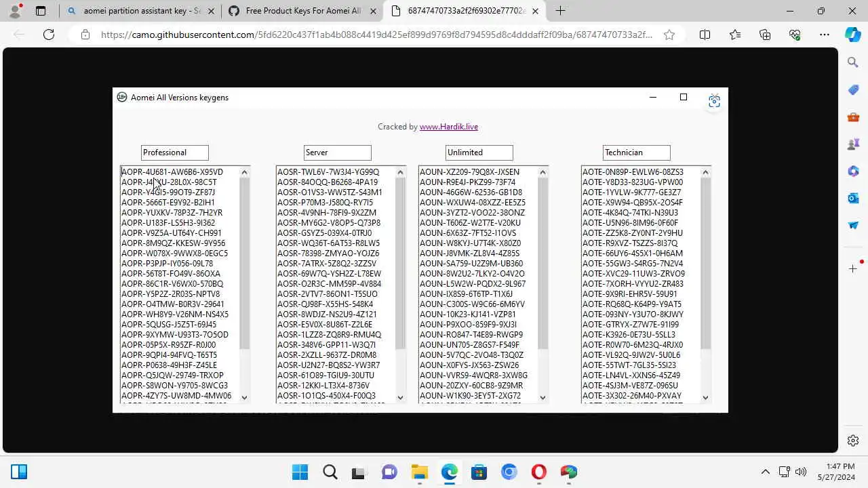Image resolution: width=868 pixels, height=488 pixels.
Task: Open the Windows Start menu
Action: tap(300, 472)
